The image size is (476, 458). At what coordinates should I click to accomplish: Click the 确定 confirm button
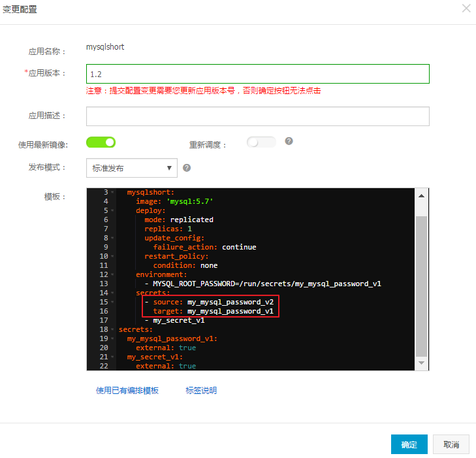[x=409, y=445]
